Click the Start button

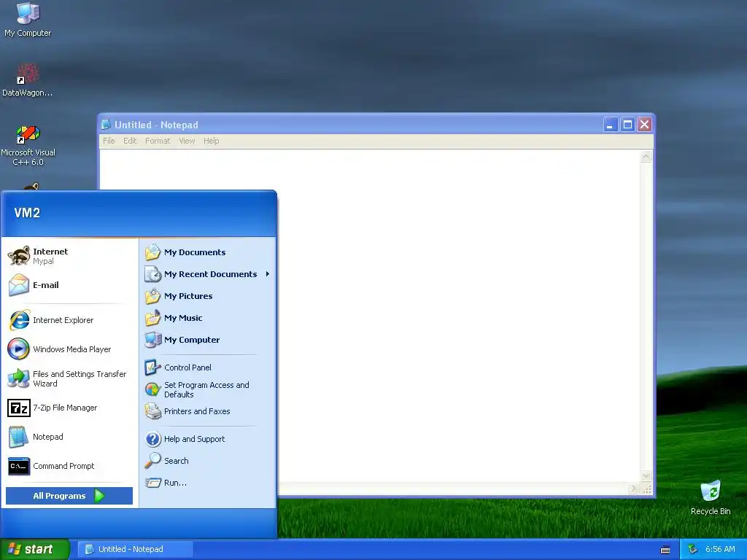(x=35, y=549)
